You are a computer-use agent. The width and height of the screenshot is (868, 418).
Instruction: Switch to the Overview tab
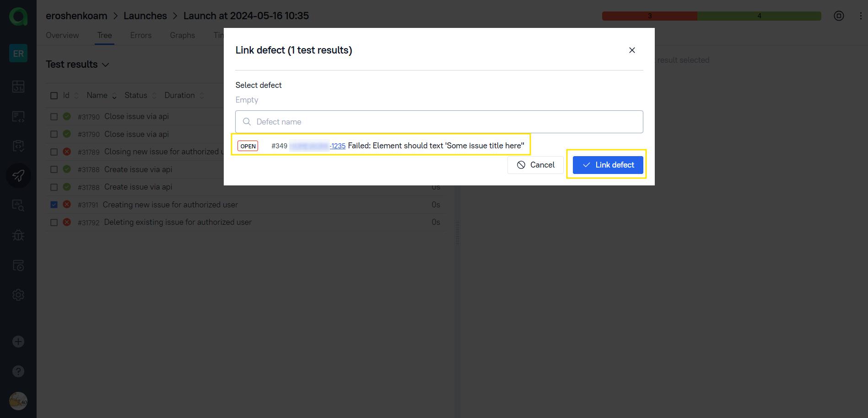[62, 35]
